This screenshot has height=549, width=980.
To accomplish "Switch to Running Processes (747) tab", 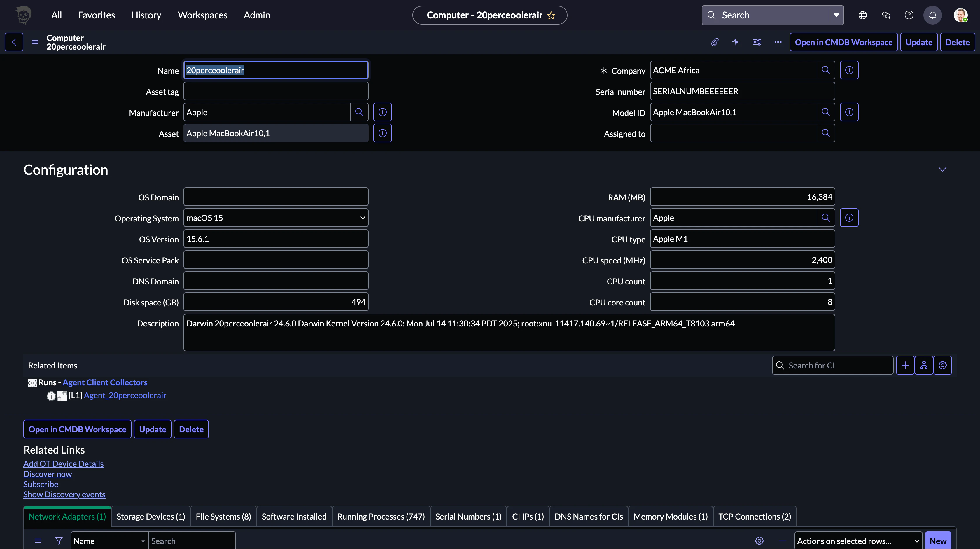I will (381, 516).
